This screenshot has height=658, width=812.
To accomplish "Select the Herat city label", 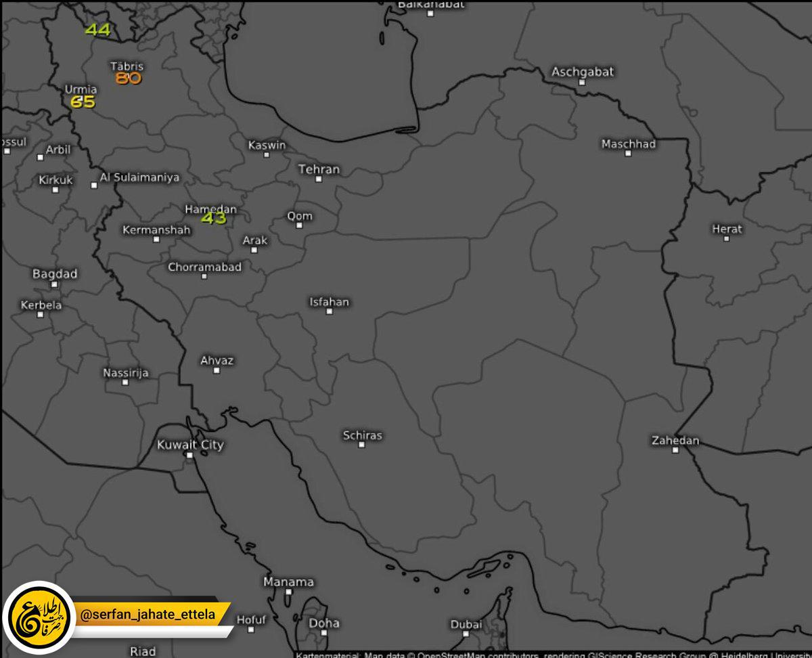I will [x=727, y=229].
